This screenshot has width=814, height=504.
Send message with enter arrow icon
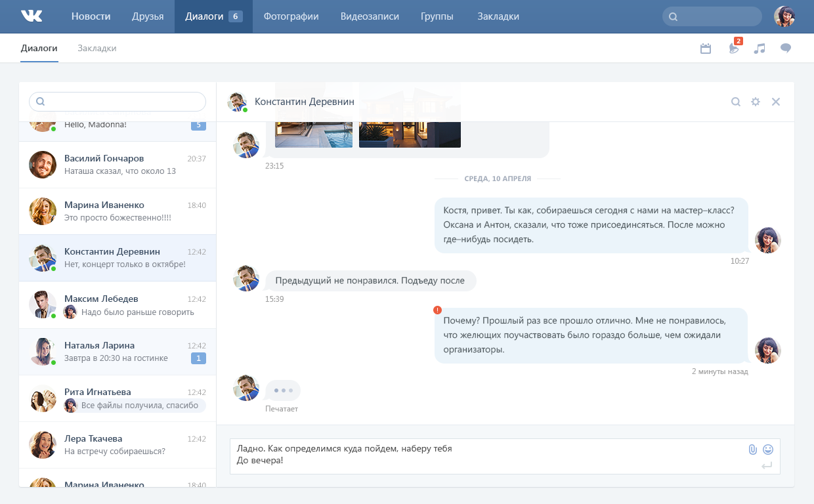(767, 466)
